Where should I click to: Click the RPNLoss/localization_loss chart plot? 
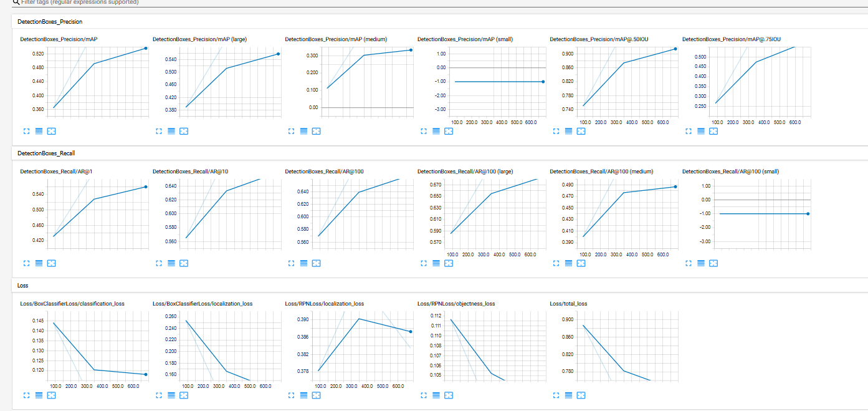(x=361, y=347)
